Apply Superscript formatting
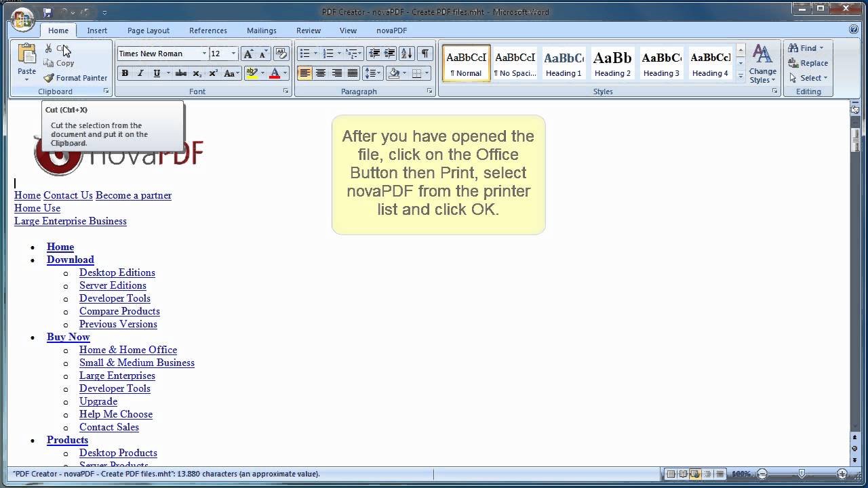Viewport: 868px width, 488px height. [x=213, y=73]
